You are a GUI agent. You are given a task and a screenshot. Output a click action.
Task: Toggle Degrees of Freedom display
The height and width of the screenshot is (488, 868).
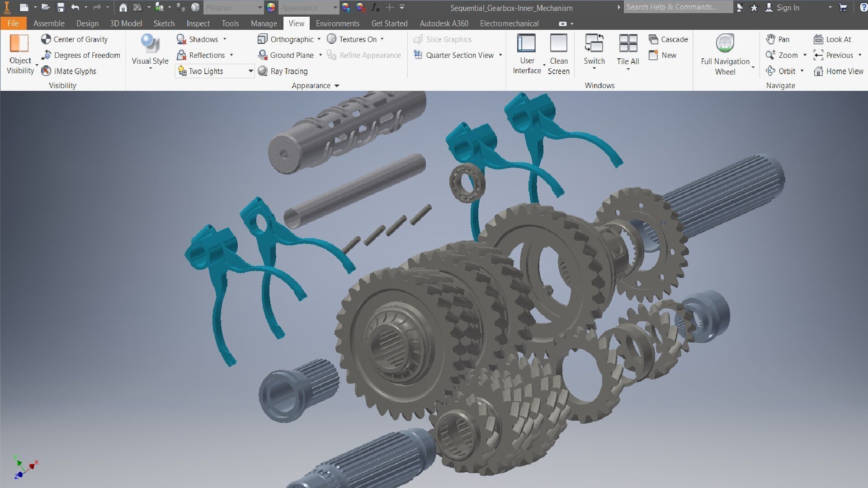tap(81, 55)
